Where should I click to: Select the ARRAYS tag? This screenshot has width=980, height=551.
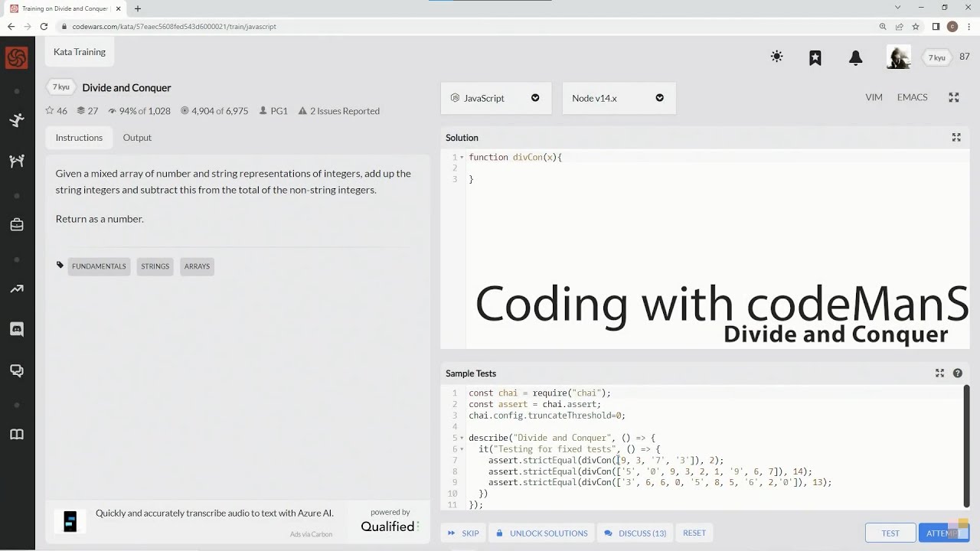197,266
